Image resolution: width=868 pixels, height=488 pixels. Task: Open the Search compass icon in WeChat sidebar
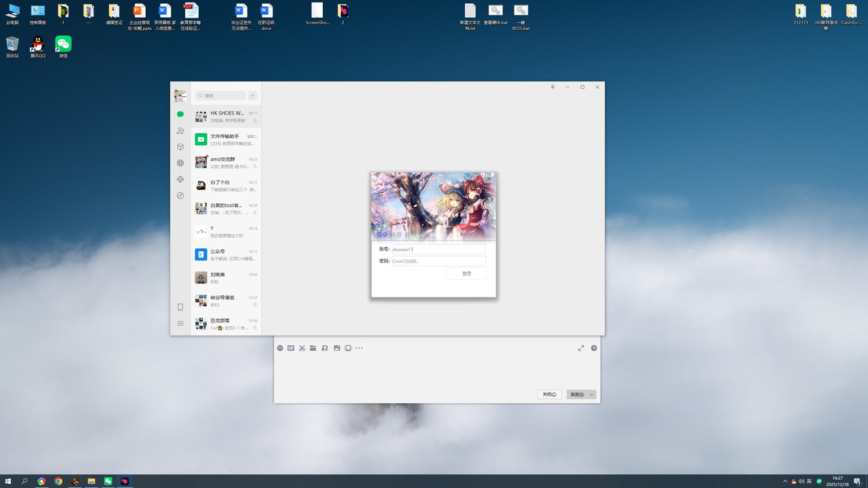pyautogui.click(x=180, y=196)
